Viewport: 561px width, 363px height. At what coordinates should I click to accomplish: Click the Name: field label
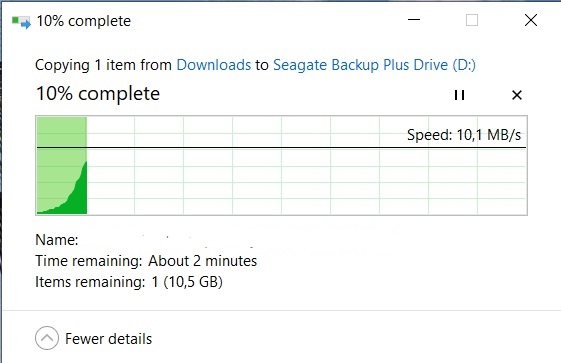point(57,240)
